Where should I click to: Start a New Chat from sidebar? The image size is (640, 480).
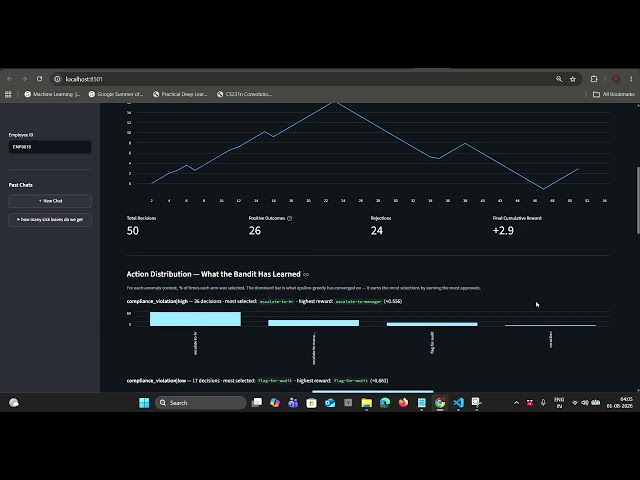[50, 201]
